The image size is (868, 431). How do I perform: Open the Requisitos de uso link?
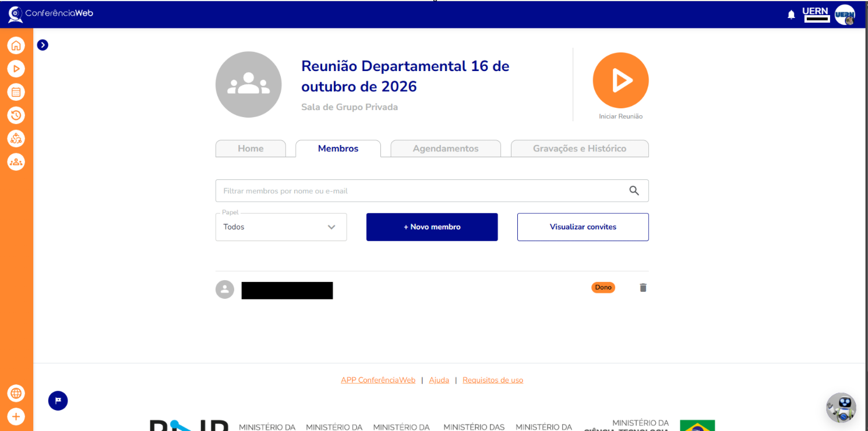[493, 380]
